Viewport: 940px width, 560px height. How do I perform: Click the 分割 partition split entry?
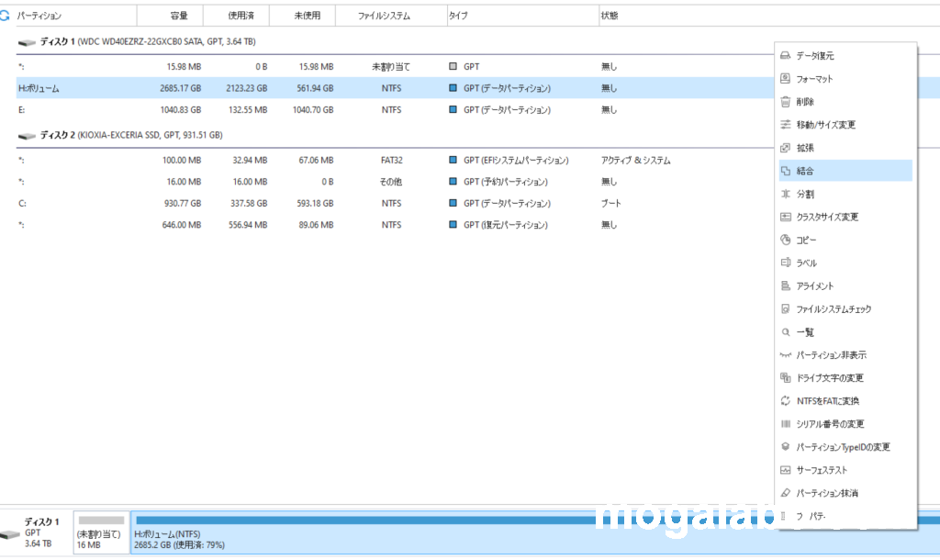click(x=805, y=194)
